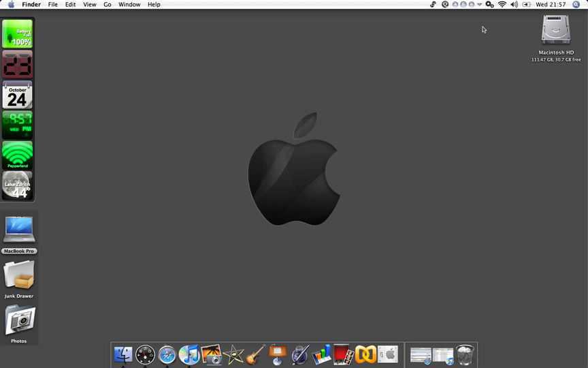Screen dimensions: 588x368
Task: Select the MacBook Pro desktop icon
Action: coord(19,230)
